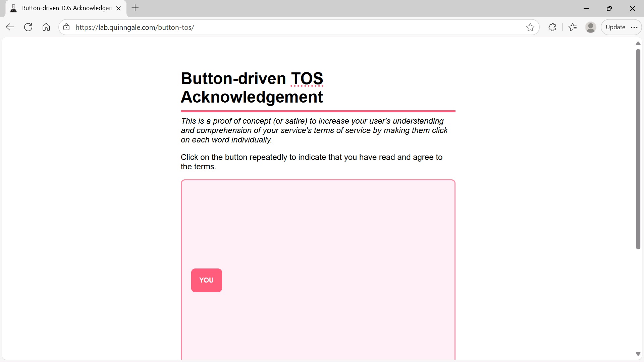View site security information

(66, 27)
